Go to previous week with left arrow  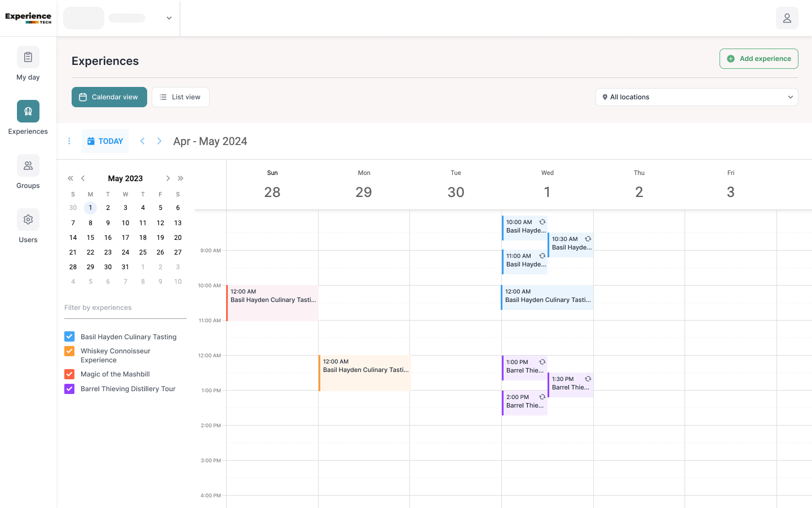point(143,141)
